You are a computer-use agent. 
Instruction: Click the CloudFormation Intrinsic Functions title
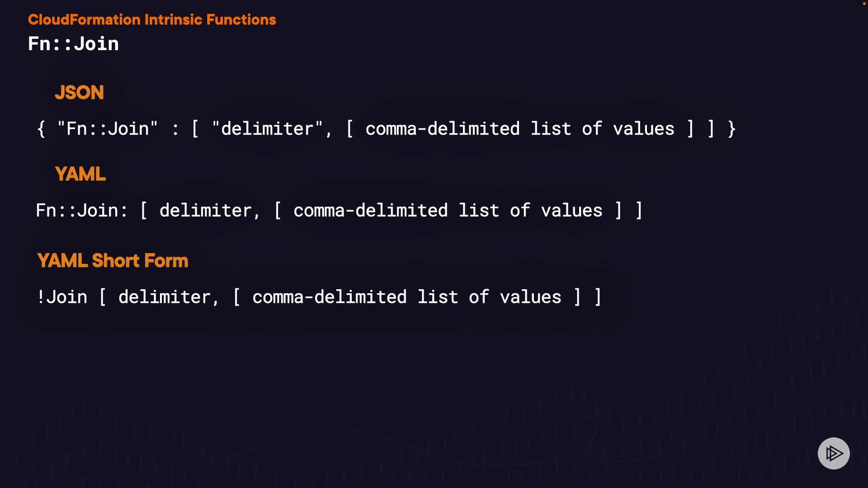(152, 19)
